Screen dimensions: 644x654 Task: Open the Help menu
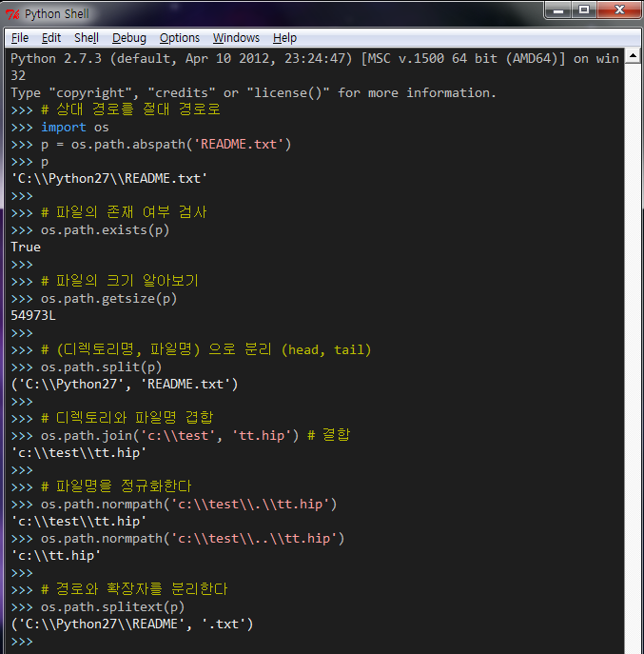click(x=284, y=38)
